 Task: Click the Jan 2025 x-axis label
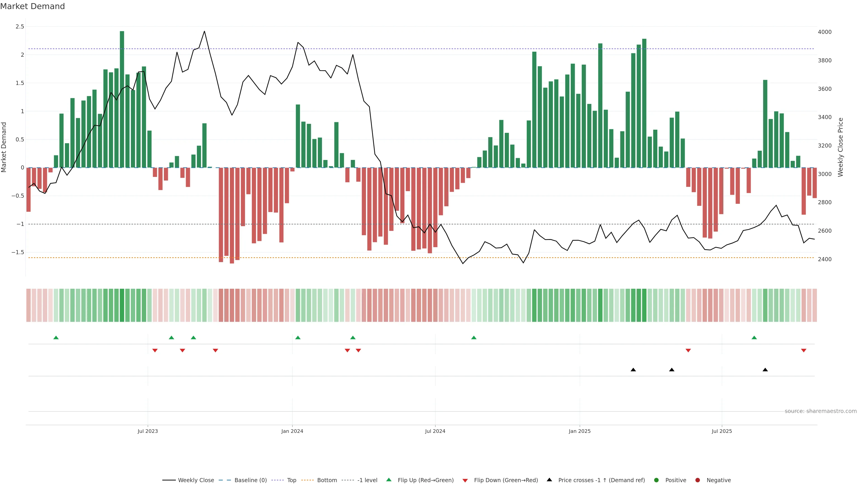click(x=580, y=431)
